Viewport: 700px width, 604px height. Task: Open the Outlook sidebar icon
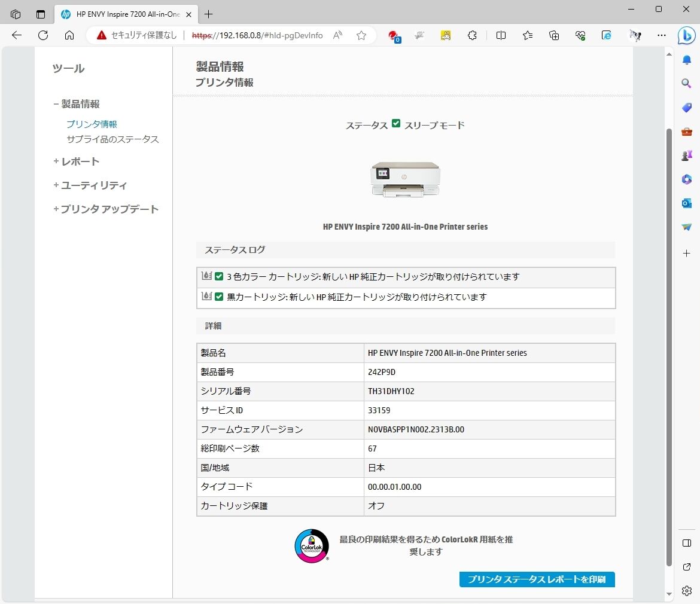687,203
